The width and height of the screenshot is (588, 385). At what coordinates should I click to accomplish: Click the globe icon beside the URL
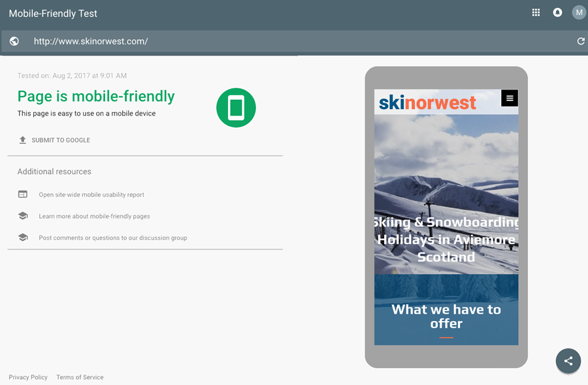coord(14,41)
